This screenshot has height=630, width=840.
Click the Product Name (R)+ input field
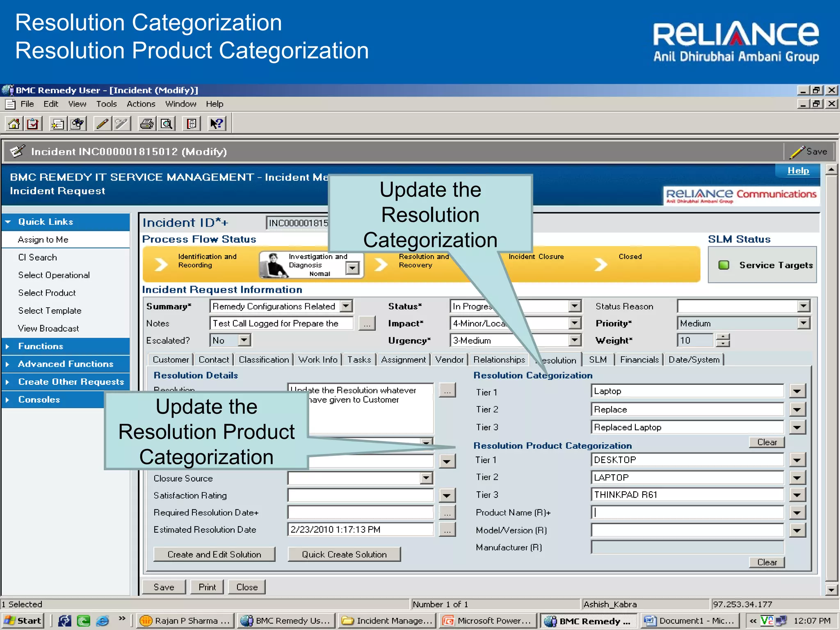coord(687,513)
